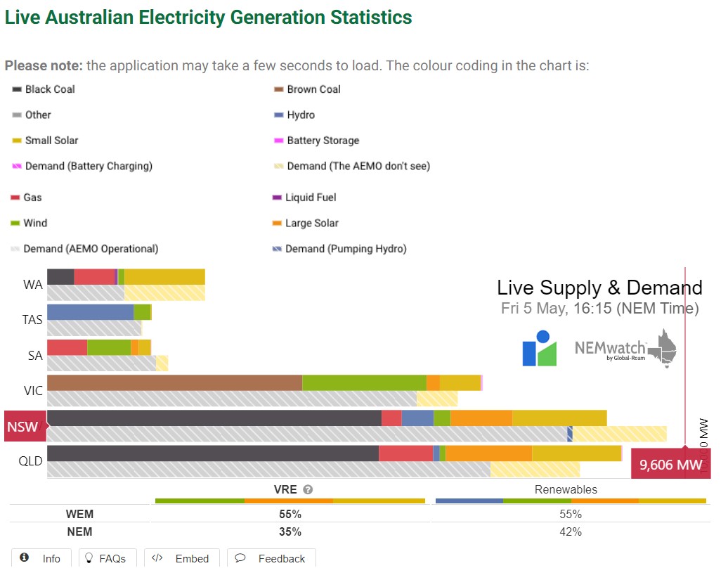Click the Info icon at bottom left
Screen dimensions: 728x580
point(25,558)
